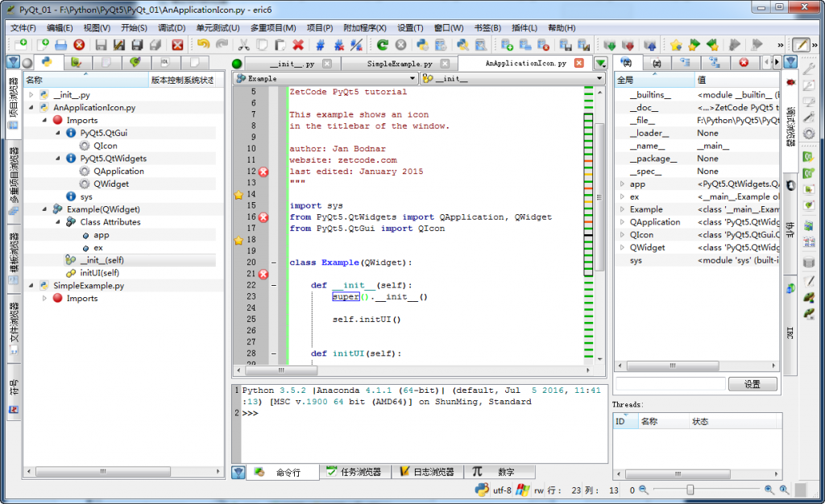Screen dimensions: 825x504
Task: Collapse the PyQt5.QtWidgets imports node
Action: [59, 159]
